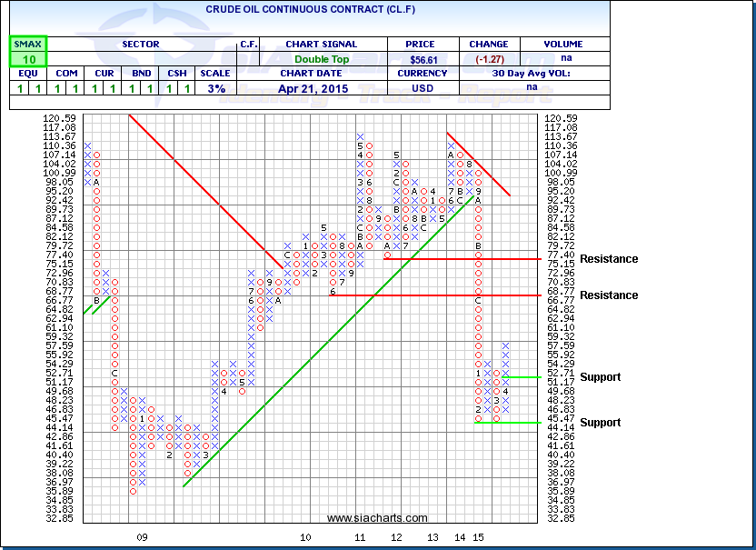Click the BND column header
The image size is (756, 550).
pyautogui.click(x=140, y=74)
